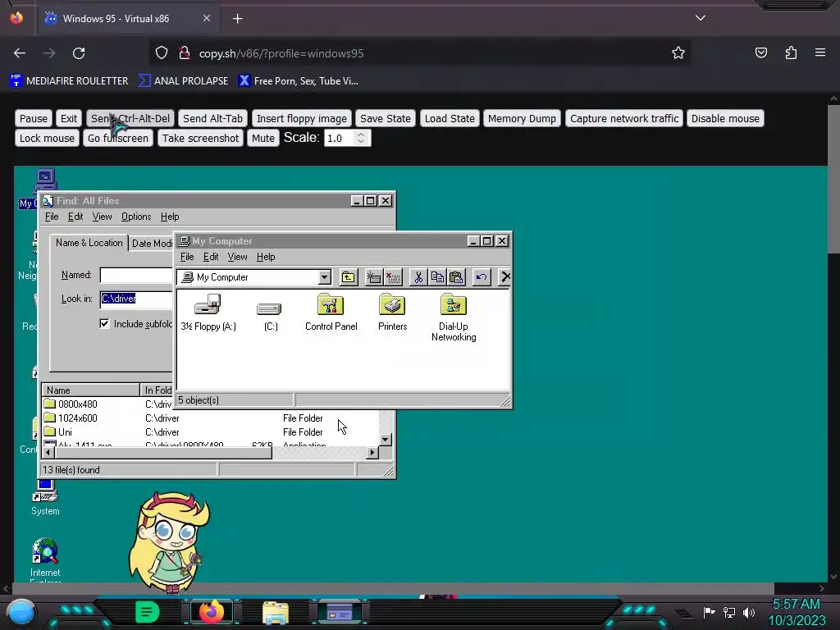Click the Capture network traffic button

click(x=624, y=118)
